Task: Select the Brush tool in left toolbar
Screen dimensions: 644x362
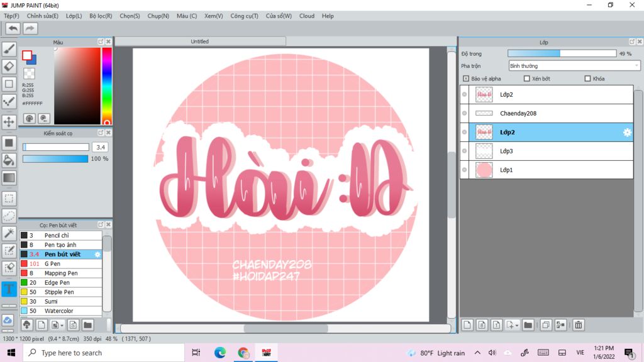Action: click(9, 49)
